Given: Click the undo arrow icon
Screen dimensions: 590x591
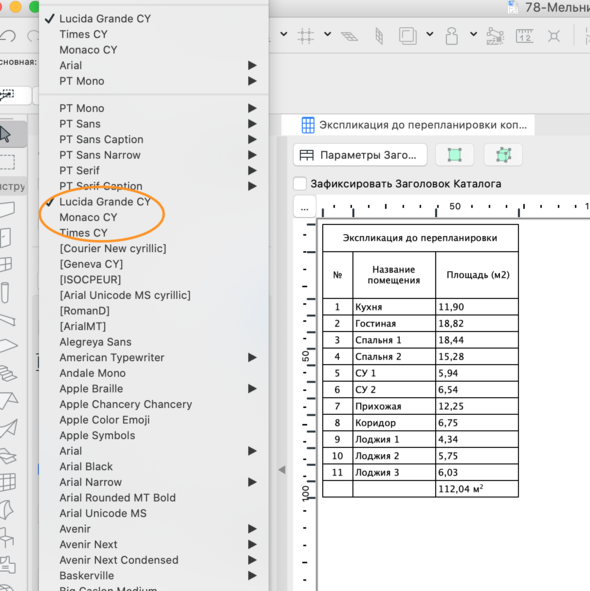Looking at the screenshot, I should (8, 36).
